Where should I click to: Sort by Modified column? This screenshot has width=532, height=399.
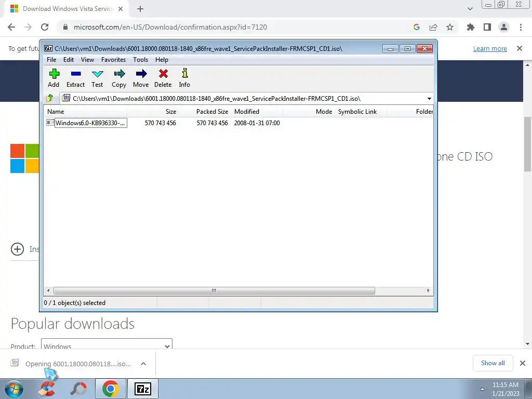pos(257,112)
